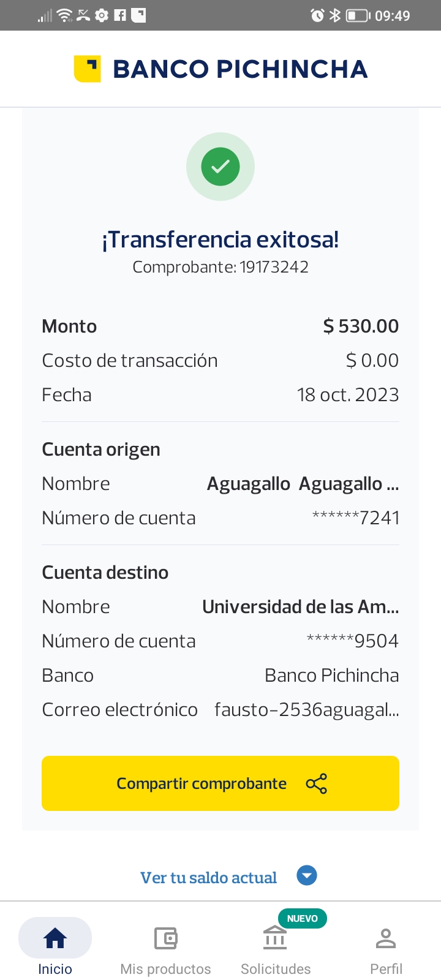Tap the Solicitudes bank building icon
Viewport: 441px width, 980px height.
275,938
